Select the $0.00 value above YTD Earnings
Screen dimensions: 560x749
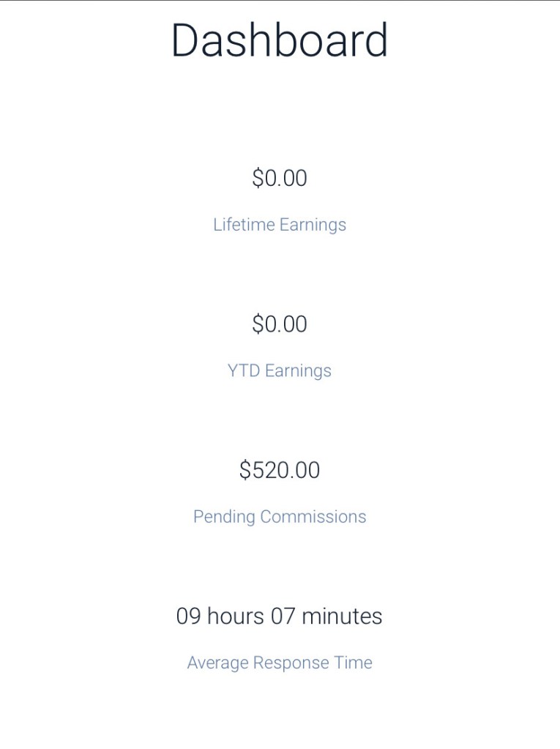click(280, 324)
